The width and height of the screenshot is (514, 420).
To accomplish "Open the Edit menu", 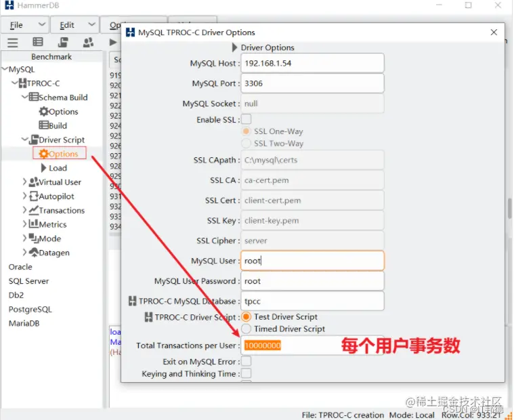I will click(x=74, y=25).
